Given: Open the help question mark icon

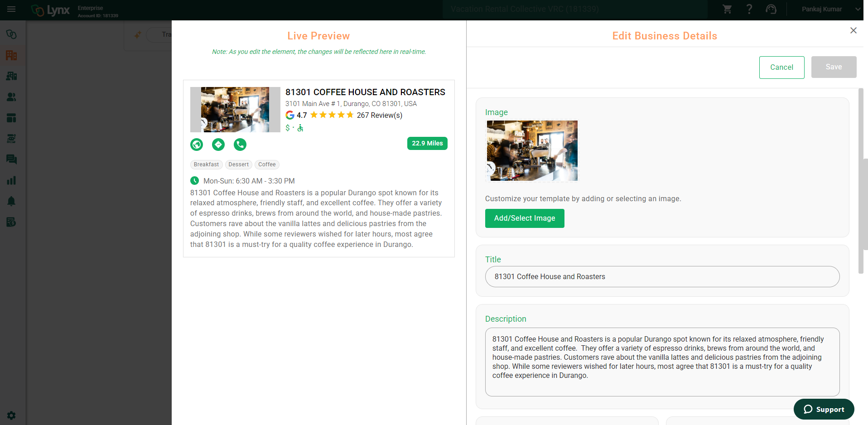Looking at the screenshot, I should coord(749,9).
